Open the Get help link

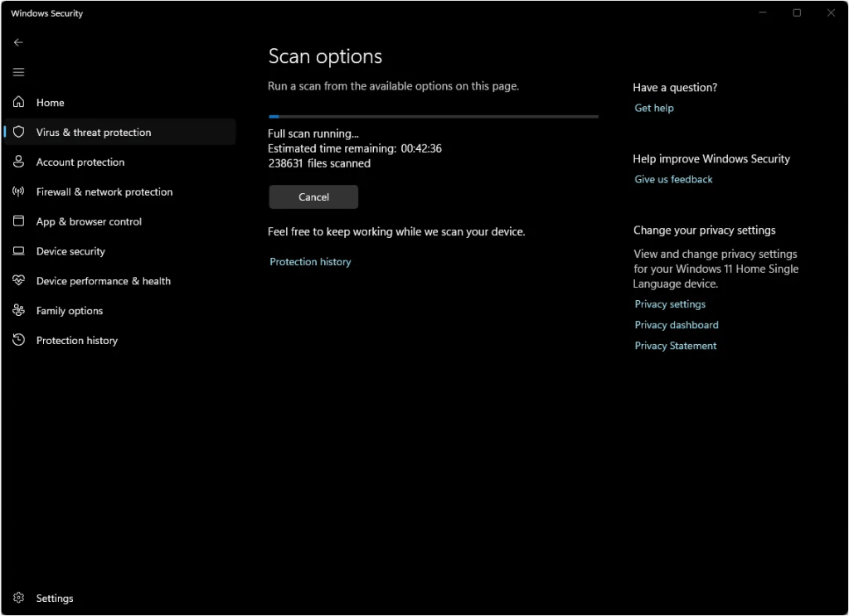point(654,109)
